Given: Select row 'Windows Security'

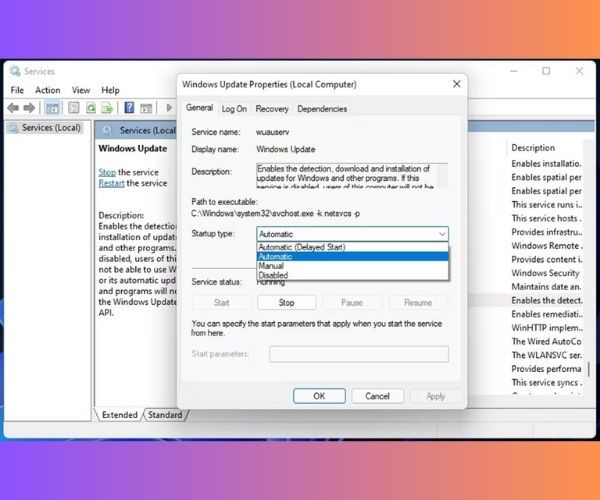Looking at the screenshot, I should coord(546,273).
